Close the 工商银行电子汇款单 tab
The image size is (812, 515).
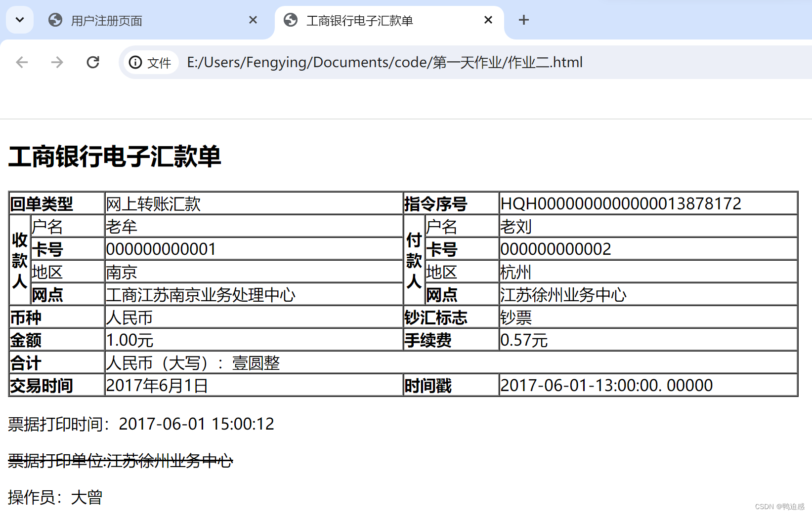488,20
